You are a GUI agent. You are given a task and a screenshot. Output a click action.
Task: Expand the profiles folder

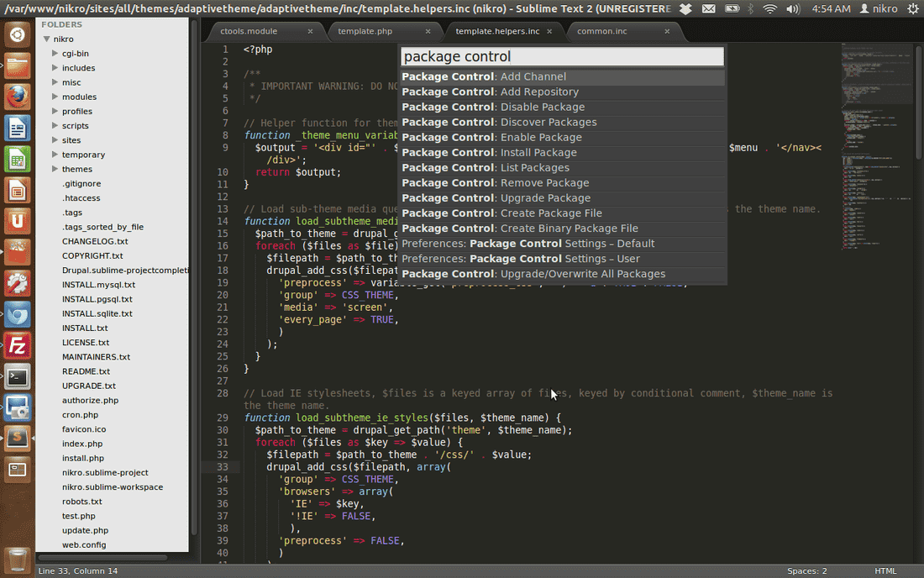point(55,111)
